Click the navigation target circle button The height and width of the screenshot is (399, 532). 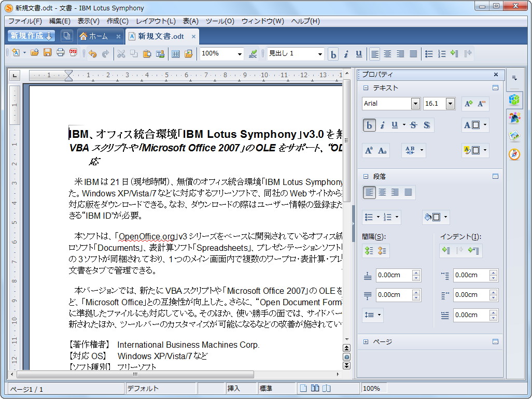[346, 357]
